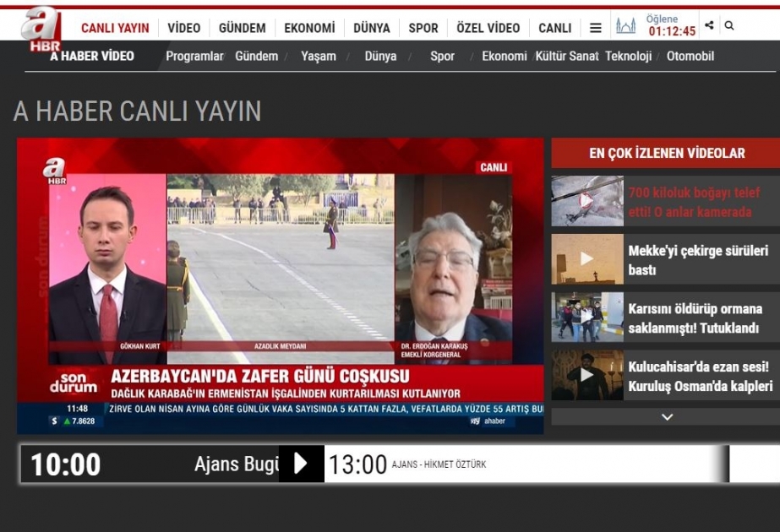Viewport: 780px width, 532px height.
Task: Click A HABER CANLI YAYIN page heading
Action: click(137, 111)
